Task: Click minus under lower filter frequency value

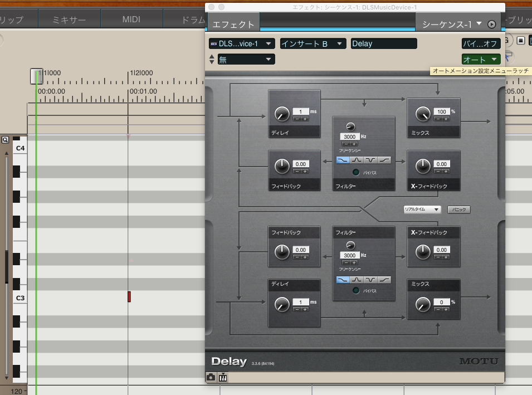Action: (x=346, y=262)
